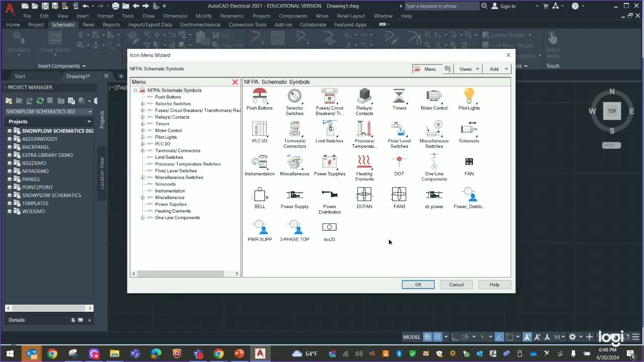Select Heating Elements in menu tree

pos(173,211)
